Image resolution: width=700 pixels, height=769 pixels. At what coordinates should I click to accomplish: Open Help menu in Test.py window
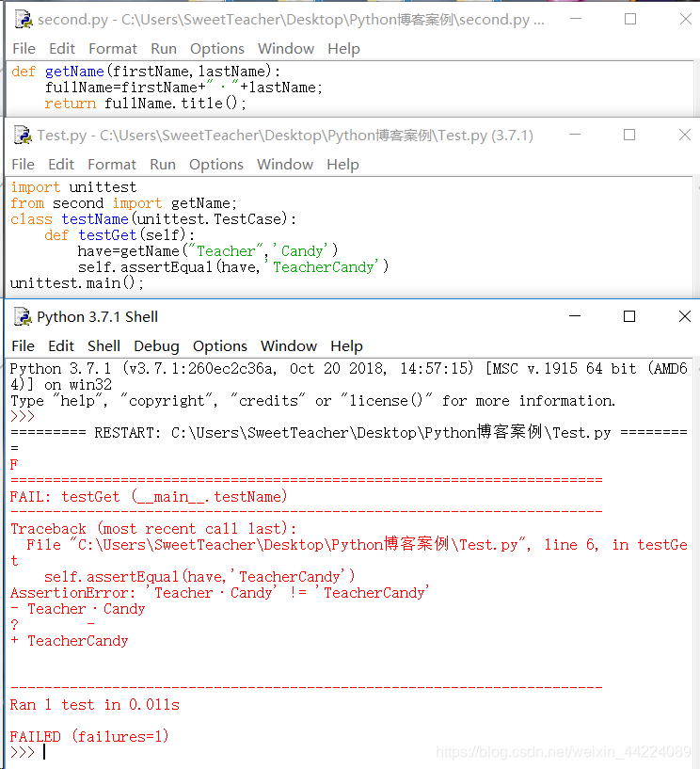point(342,165)
